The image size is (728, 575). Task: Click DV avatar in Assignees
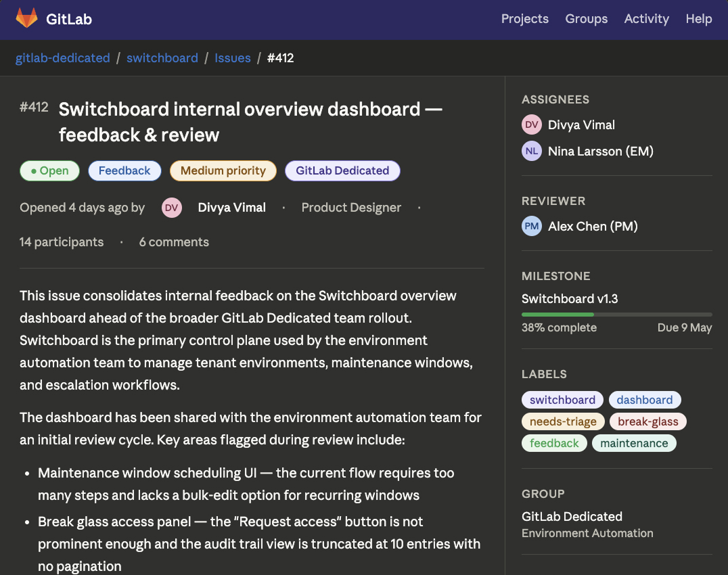point(532,125)
